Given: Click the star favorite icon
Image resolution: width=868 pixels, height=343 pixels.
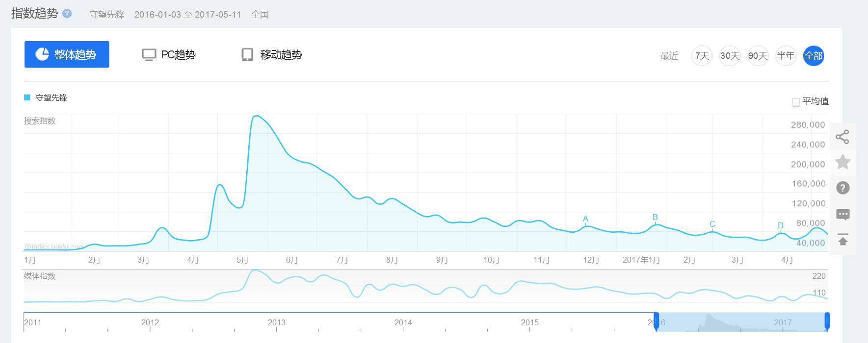Looking at the screenshot, I should (x=842, y=162).
